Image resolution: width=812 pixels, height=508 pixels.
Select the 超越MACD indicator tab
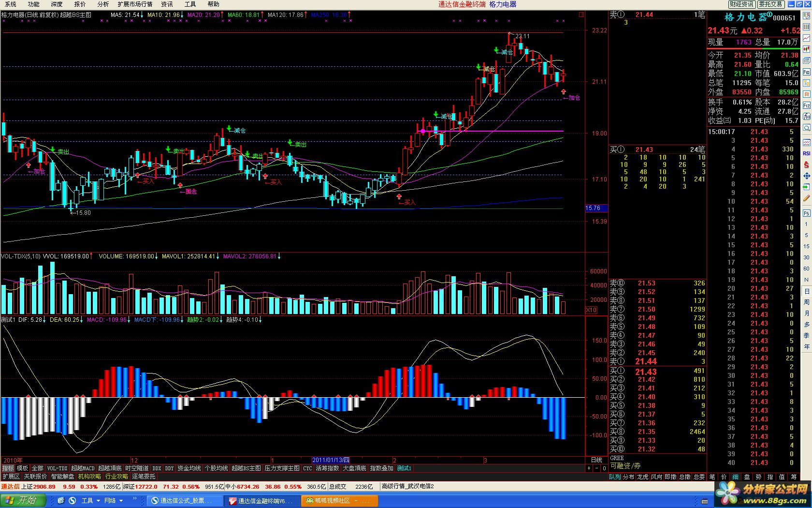click(83, 468)
